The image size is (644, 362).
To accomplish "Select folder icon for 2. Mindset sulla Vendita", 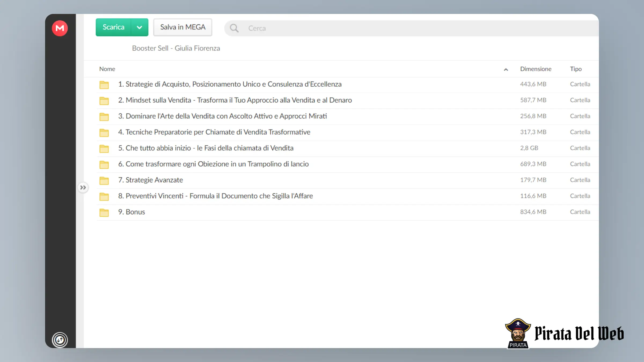I will pos(104,101).
